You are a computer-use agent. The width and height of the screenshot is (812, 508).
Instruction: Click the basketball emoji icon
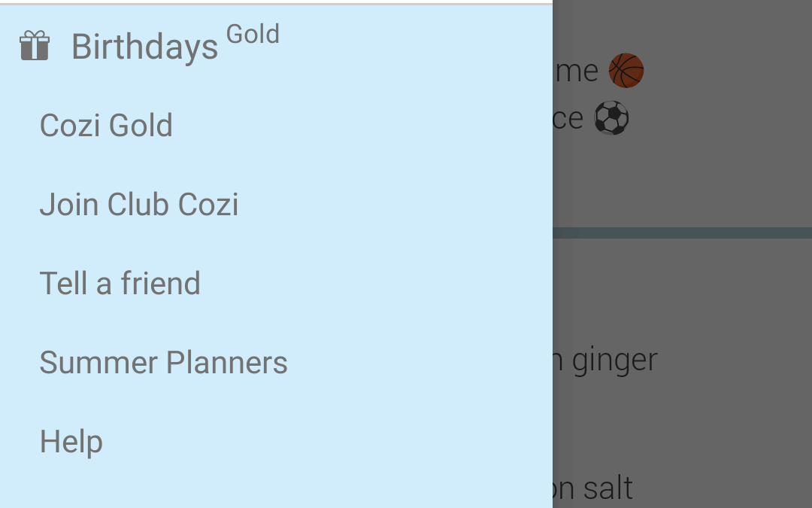626,71
